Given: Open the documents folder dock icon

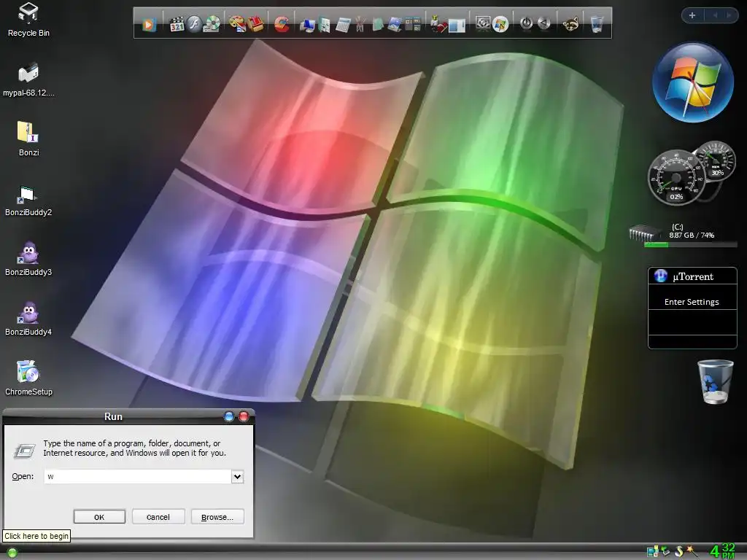Looking at the screenshot, I should click(325, 25).
